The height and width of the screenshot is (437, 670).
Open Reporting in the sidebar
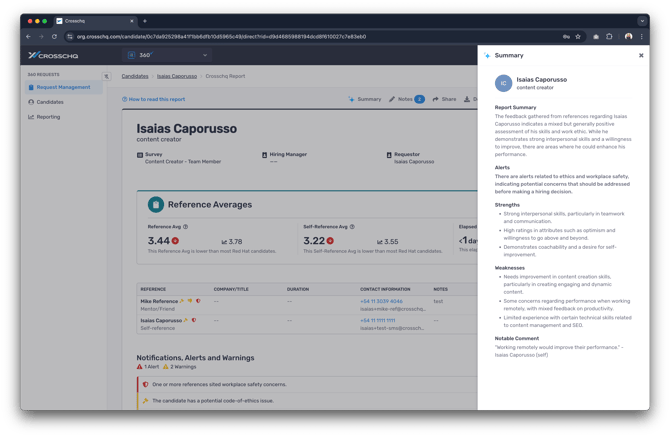coord(48,117)
